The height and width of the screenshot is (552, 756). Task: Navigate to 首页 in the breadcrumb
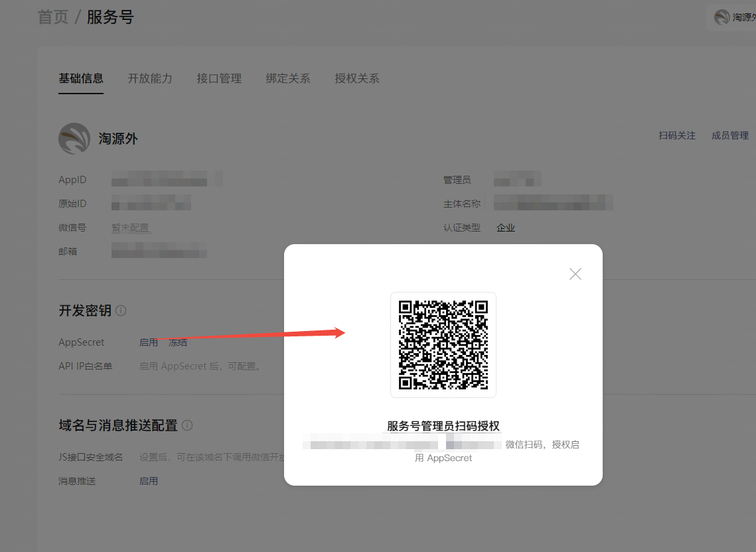click(x=53, y=17)
